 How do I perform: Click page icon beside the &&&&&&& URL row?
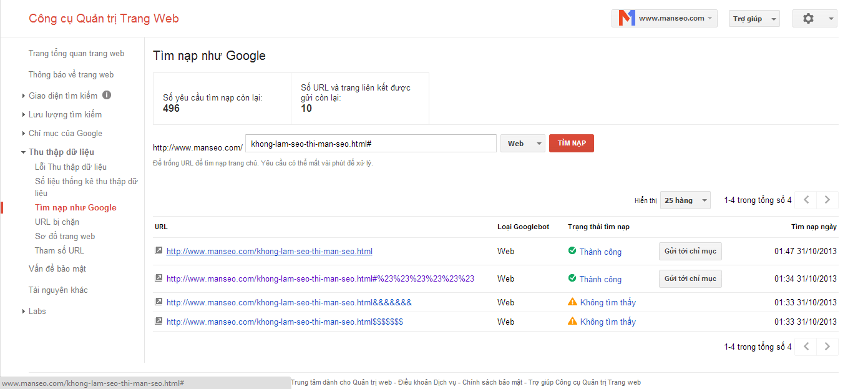click(x=158, y=302)
